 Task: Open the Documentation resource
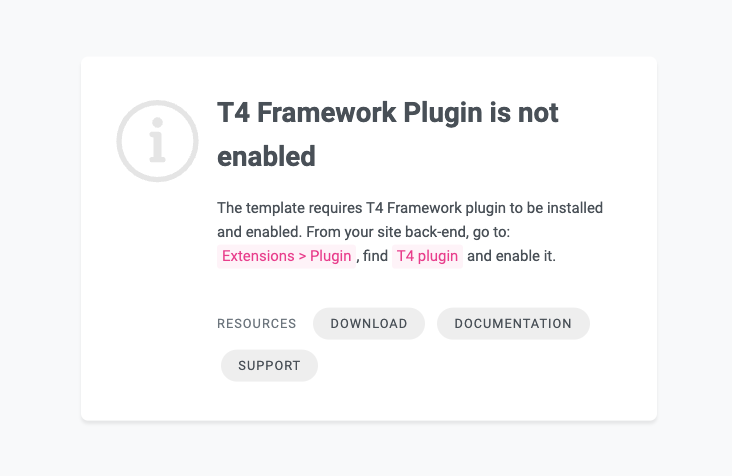[513, 324]
